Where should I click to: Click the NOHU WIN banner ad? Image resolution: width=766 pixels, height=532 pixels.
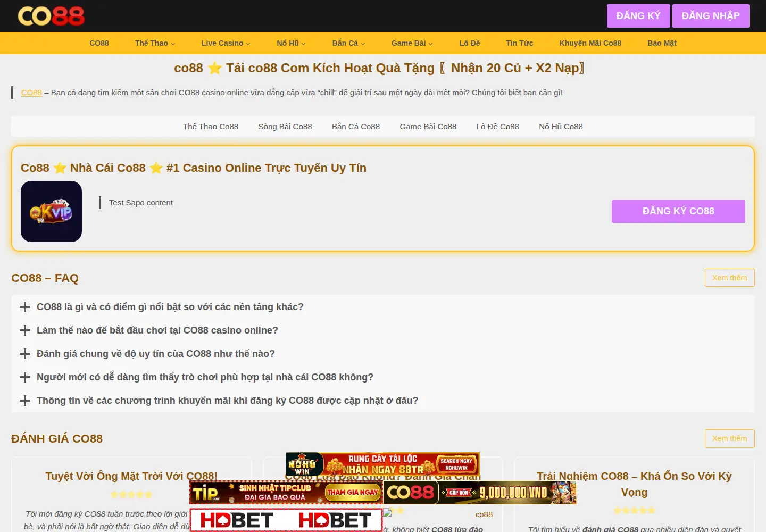pyautogui.click(x=383, y=464)
